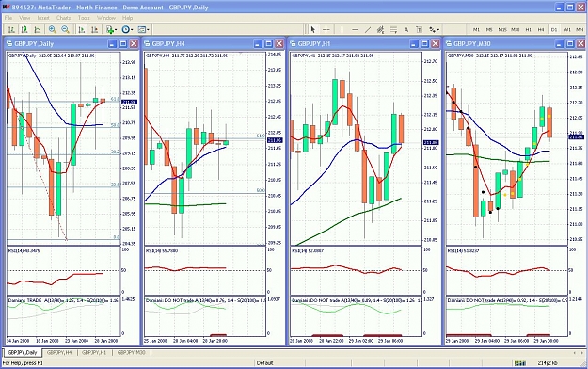This screenshot has height=369, width=588.
Task: Click the 214/2 kb traffic indicator
Action: (548, 363)
